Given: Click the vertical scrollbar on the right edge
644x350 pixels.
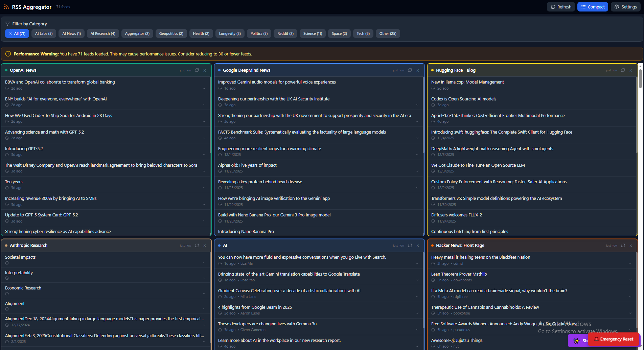Looking at the screenshot, I should pos(641,78).
